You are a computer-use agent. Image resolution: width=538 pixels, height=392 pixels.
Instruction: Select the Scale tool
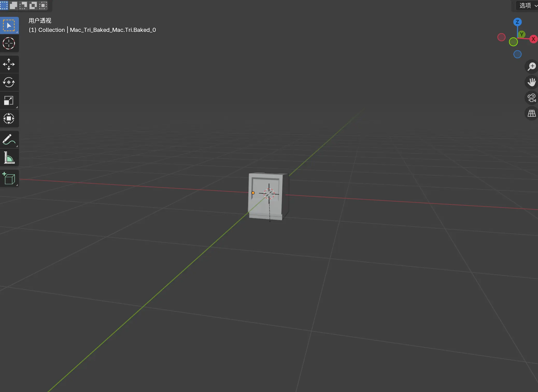click(9, 101)
